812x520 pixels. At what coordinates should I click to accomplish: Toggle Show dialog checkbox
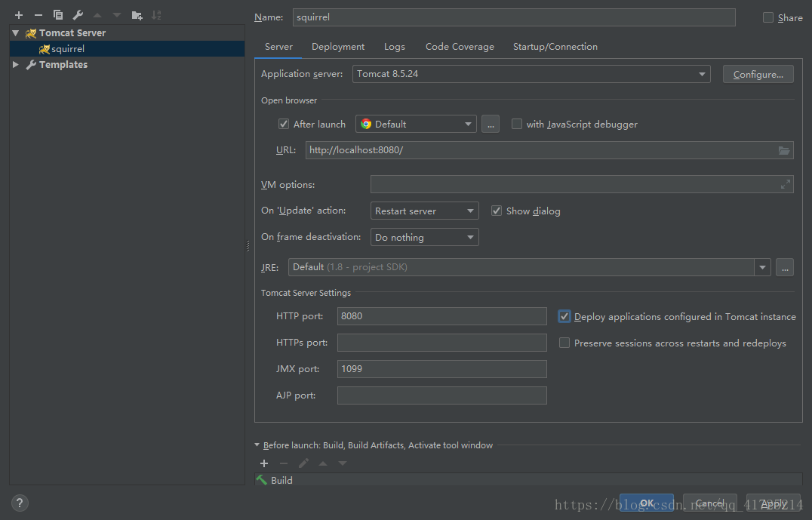[496, 211]
